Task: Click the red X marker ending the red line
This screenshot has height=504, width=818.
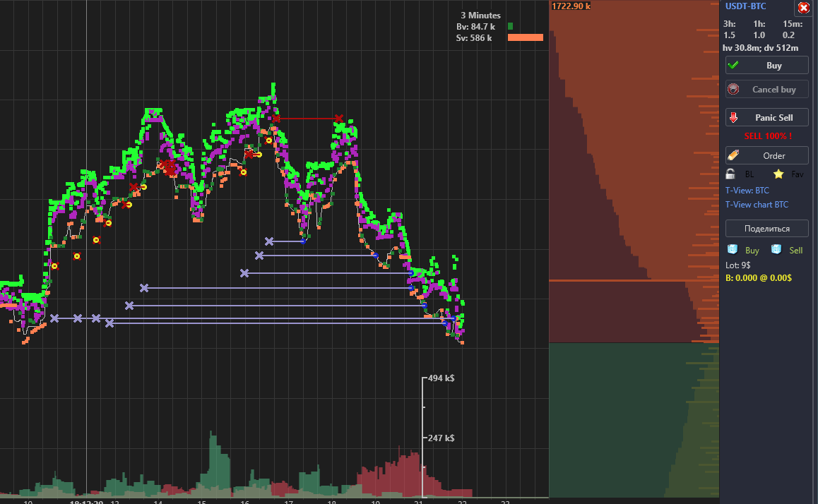Action: (x=339, y=119)
